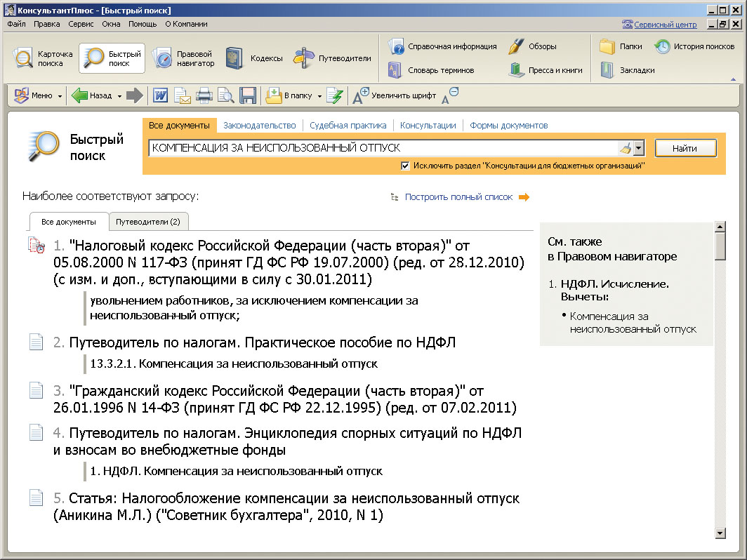Screen dimensions: 747x560
Task: Click В папку add to folder
Action: [289, 95]
